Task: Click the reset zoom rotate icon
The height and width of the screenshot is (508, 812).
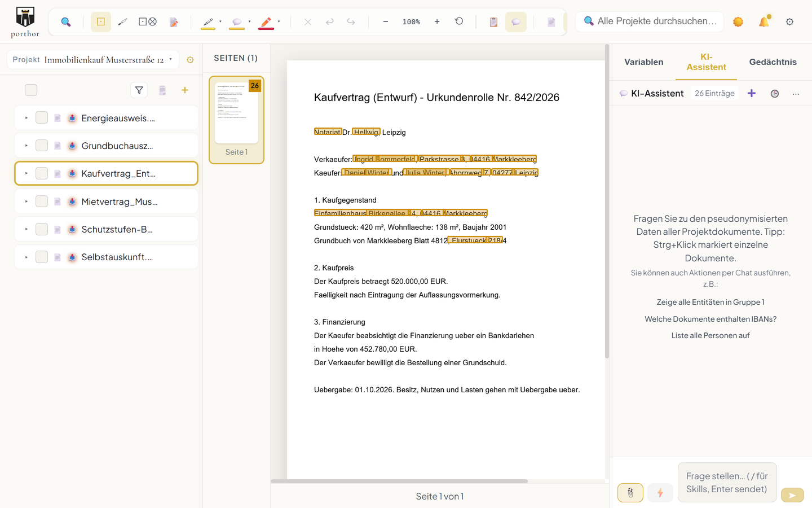Action: pyautogui.click(x=459, y=21)
